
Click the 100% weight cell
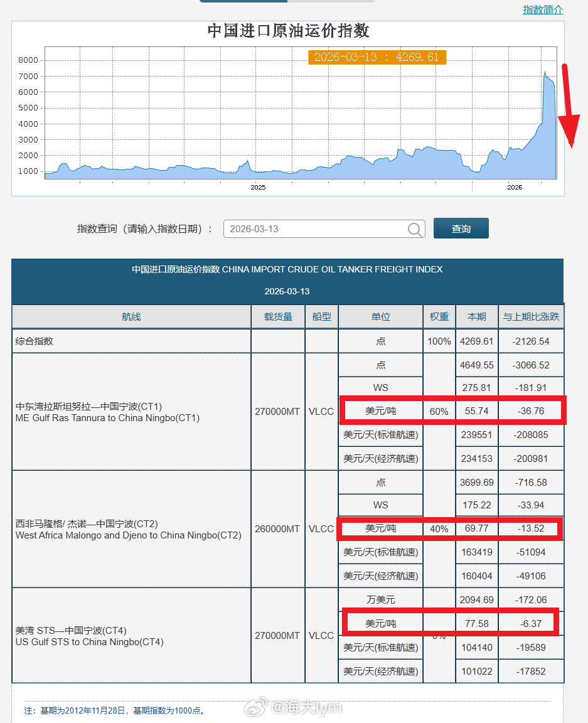(x=439, y=341)
